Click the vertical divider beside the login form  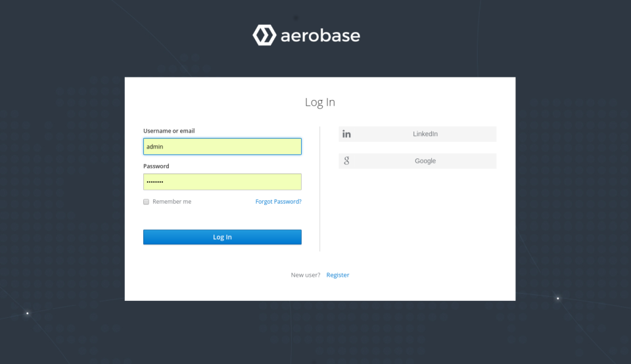tap(320, 189)
